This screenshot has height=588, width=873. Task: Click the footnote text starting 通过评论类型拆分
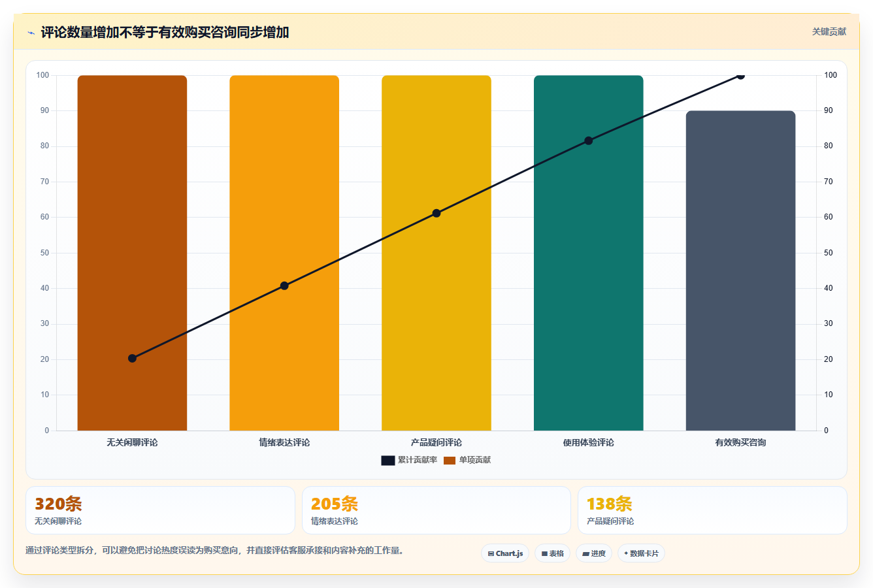(x=214, y=550)
